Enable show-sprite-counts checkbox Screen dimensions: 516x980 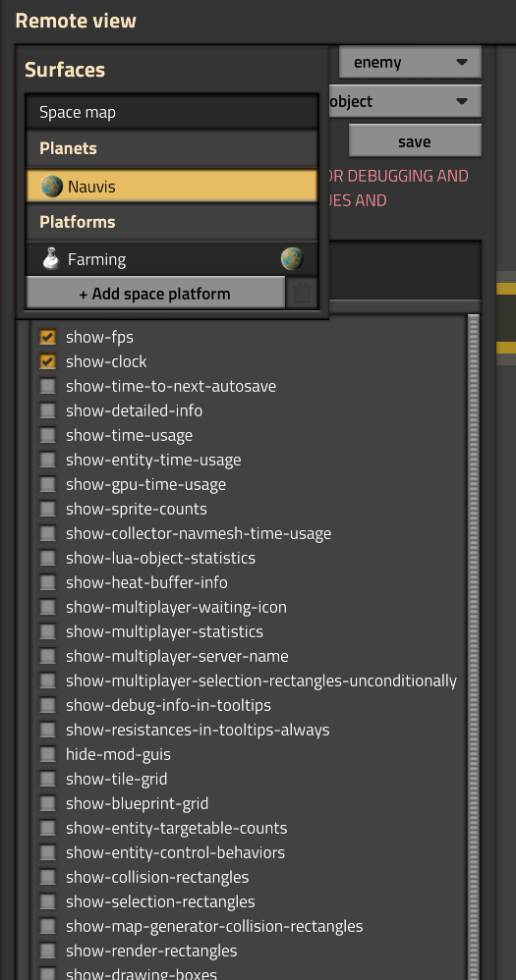click(47, 509)
